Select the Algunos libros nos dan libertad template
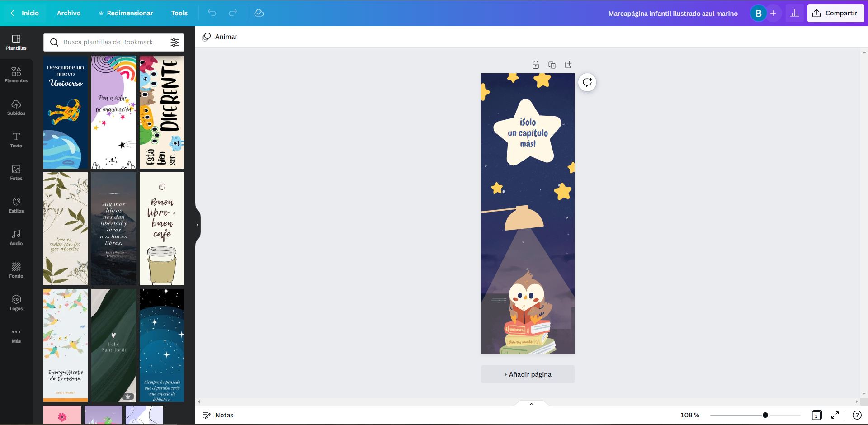 pos(113,229)
